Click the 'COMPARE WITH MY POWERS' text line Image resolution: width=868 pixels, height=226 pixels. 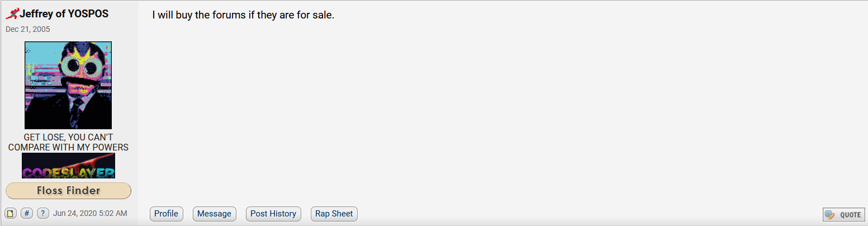(x=68, y=147)
